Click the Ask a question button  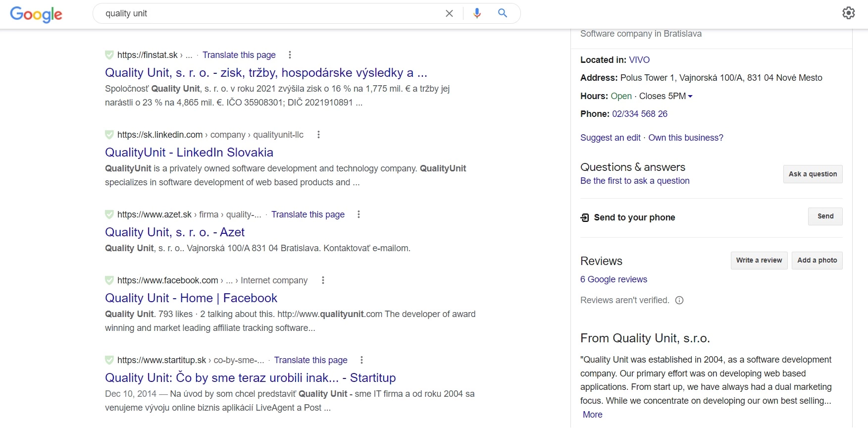click(813, 174)
